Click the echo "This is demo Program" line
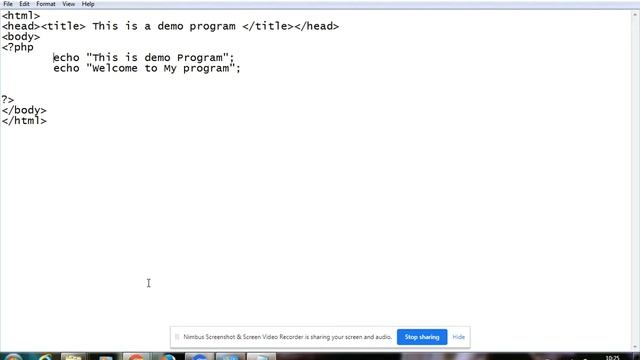Viewport: 640px width, 360px height. (144, 58)
